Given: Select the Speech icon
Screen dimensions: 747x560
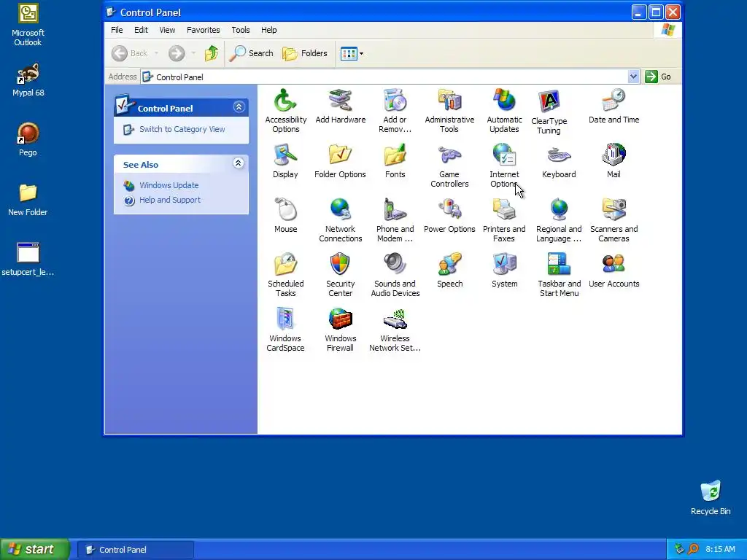Looking at the screenshot, I should pos(449,271).
